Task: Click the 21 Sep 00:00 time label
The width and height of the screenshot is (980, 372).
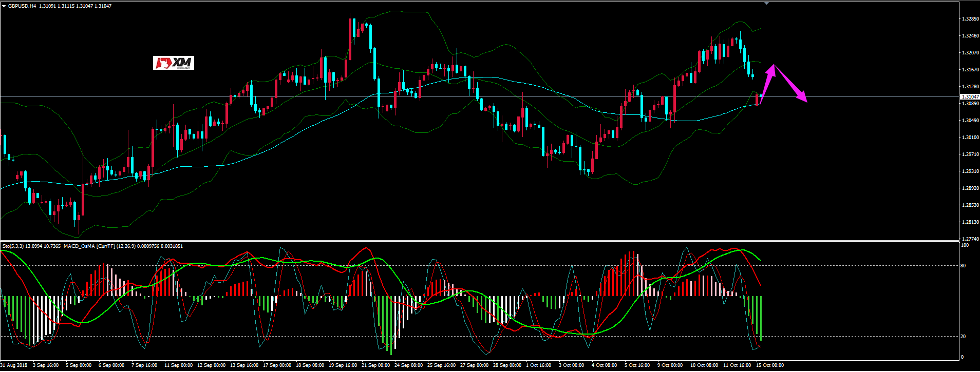Action: (375, 365)
